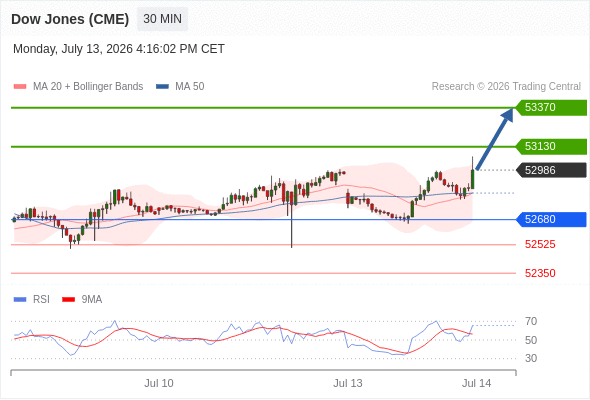Click the MA 20 Bollinger Bands legend swatch

(x=20, y=87)
